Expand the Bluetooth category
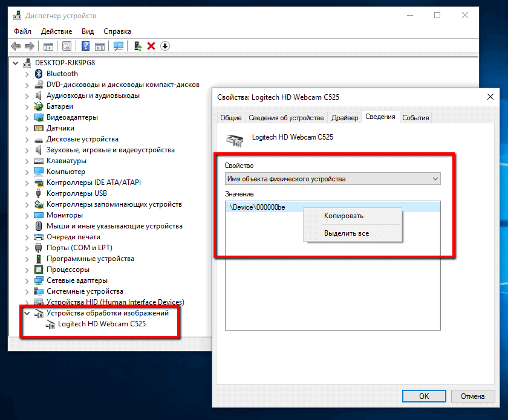Screen dimensions: 508x420 click(27, 74)
